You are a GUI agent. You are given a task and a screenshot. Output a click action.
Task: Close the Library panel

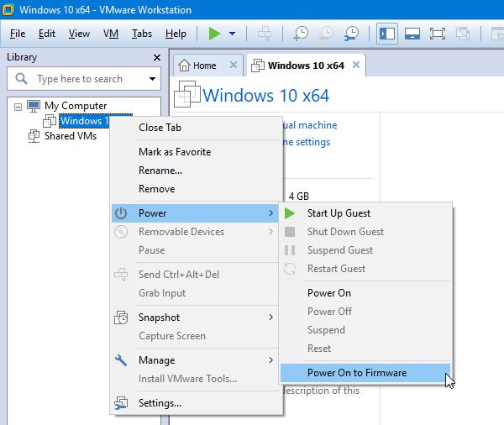click(x=157, y=58)
